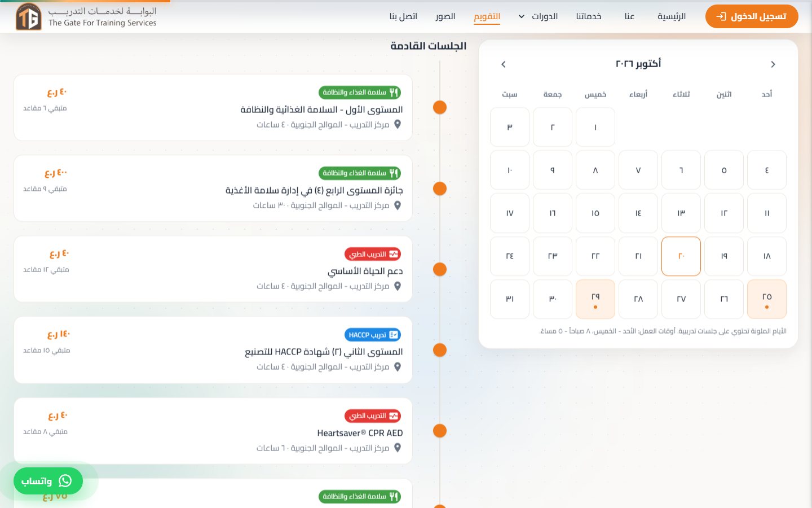Click the TG logo icon
Image resolution: width=812 pixels, height=508 pixels.
pos(28,17)
